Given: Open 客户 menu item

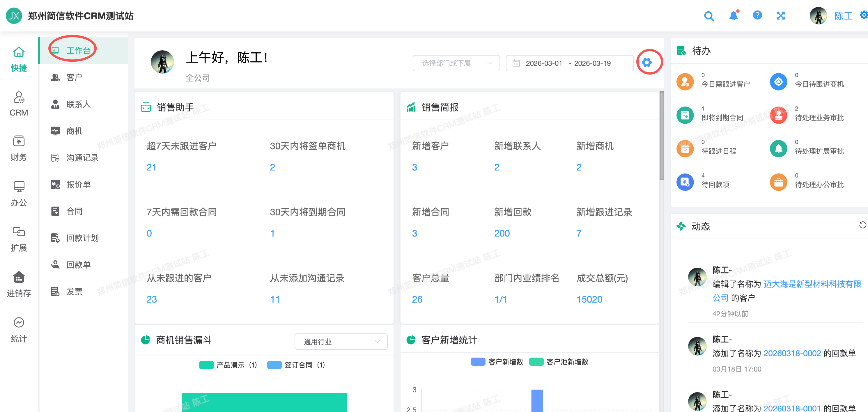Looking at the screenshot, I should click(83, 77).
